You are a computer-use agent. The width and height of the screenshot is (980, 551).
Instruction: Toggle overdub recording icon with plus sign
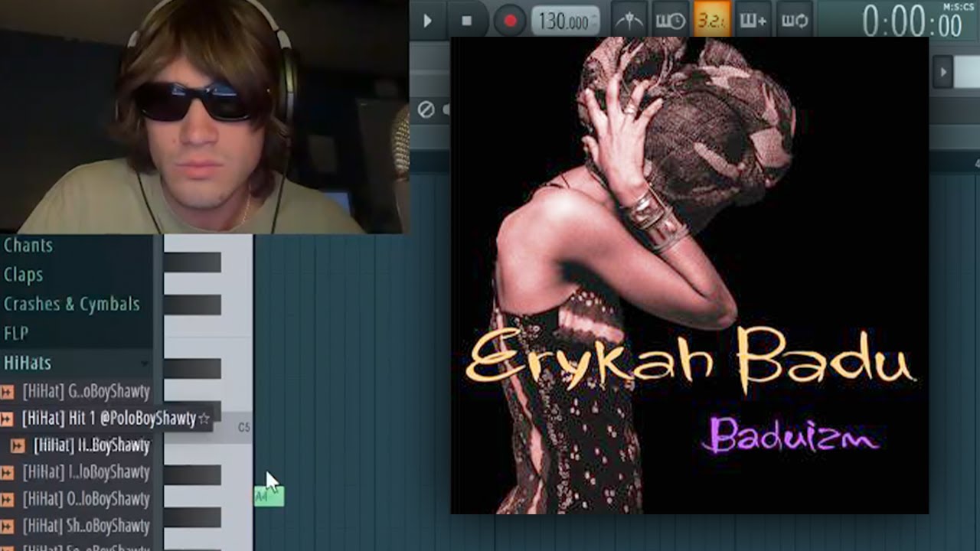point(753,21)
